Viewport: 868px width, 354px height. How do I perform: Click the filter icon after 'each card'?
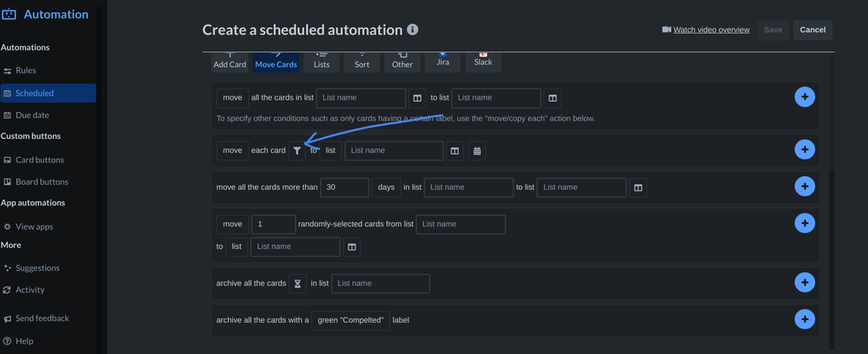click(x=297, y=150)
